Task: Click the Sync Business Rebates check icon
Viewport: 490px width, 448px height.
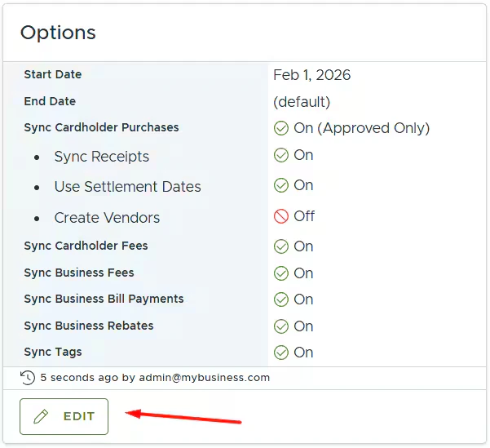Action: [x=281, y=326]
